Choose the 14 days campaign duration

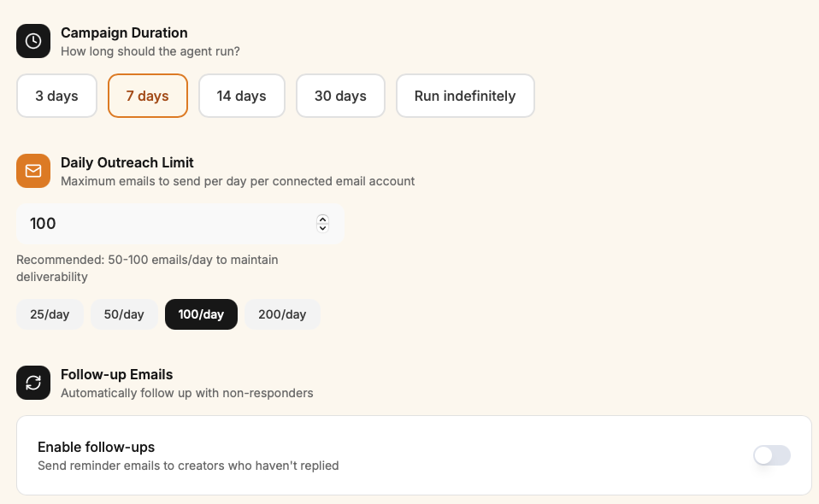(242, 96)
